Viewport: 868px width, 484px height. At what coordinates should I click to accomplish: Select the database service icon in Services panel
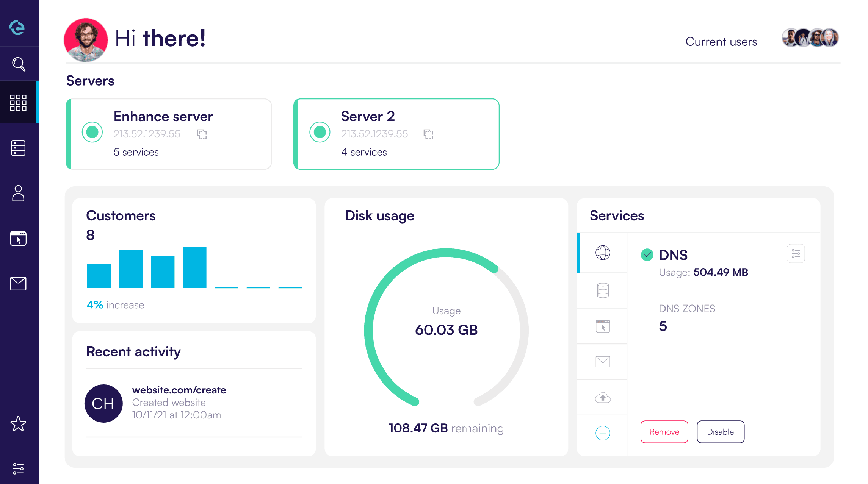tap(602, 290)
